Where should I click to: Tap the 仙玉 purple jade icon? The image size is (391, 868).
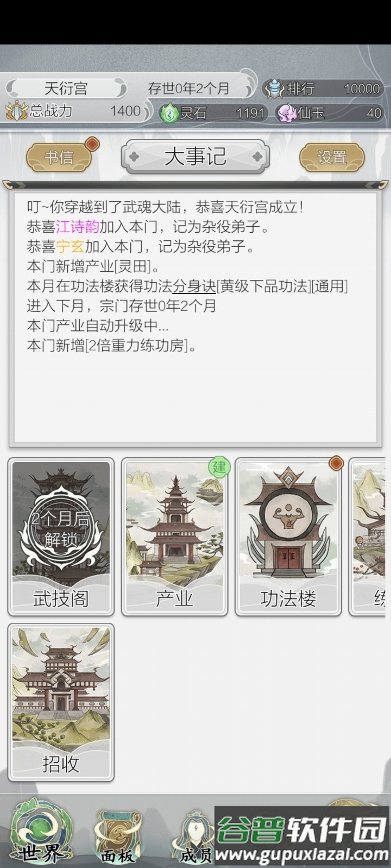(287, 113)
